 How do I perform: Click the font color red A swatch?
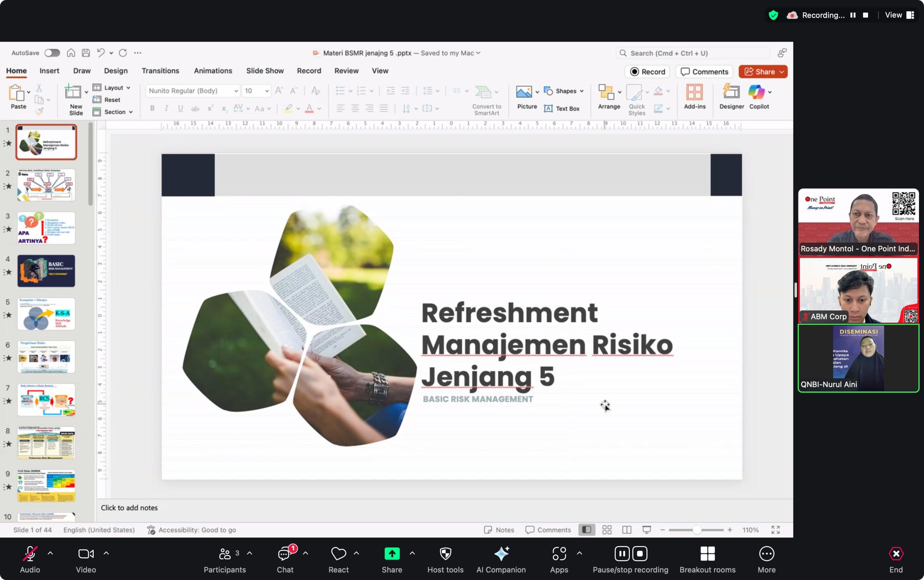(x=309, y=109)
